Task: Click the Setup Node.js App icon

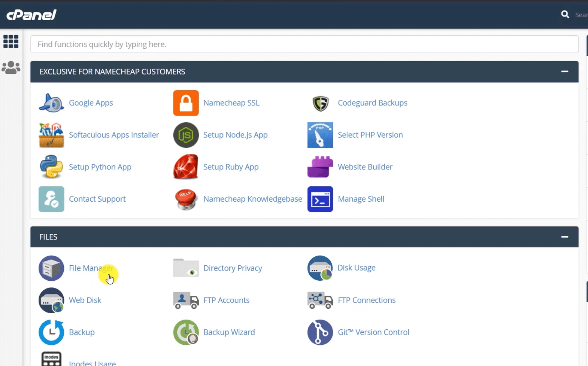Action: [x=186, y=135]
